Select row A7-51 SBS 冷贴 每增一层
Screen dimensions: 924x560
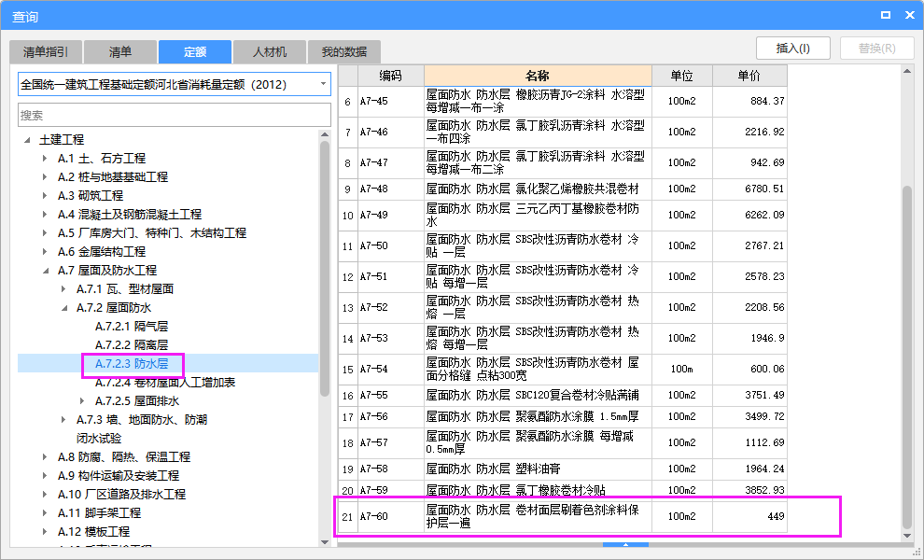tap(563, 276)
